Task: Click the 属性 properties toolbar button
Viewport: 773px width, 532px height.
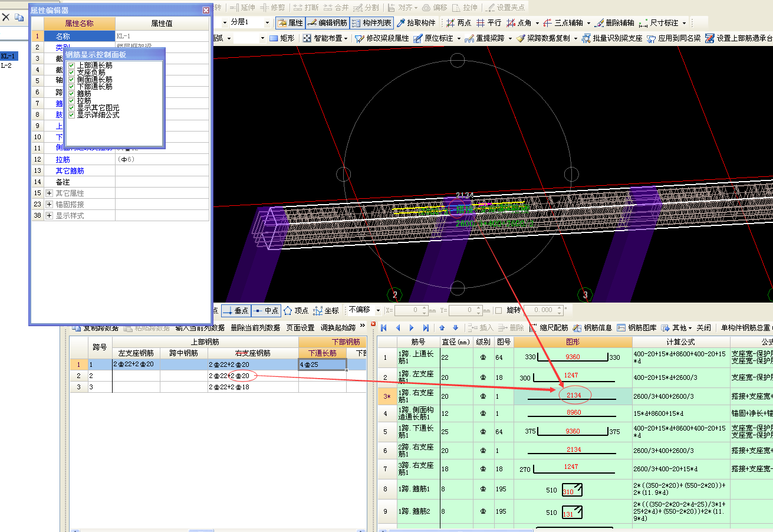Action: pos(290,23)
